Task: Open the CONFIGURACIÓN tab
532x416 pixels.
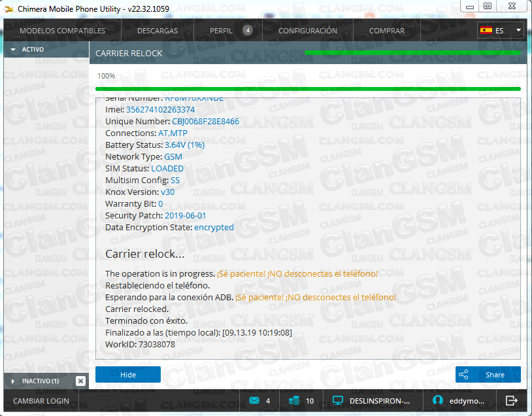Action: [308, 31]
